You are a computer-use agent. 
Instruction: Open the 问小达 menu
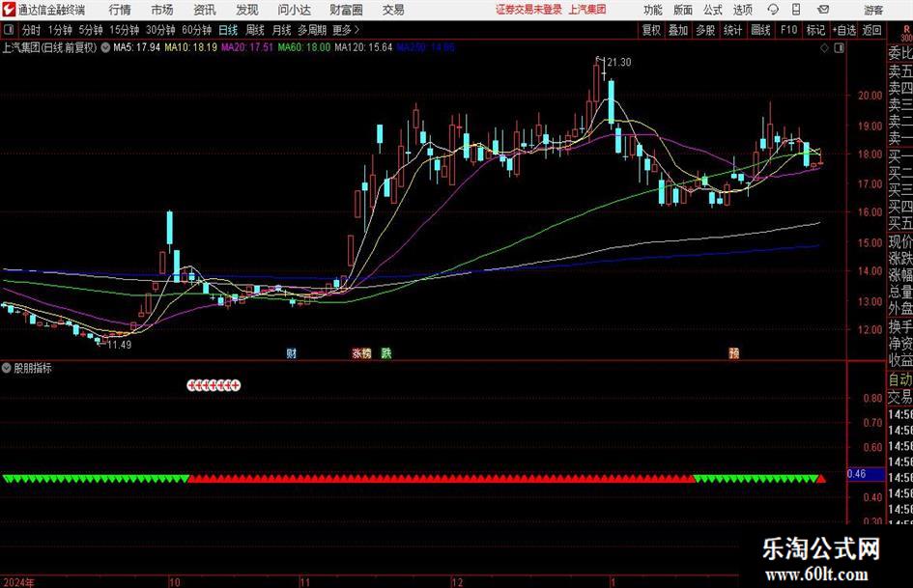coord(295,10)
